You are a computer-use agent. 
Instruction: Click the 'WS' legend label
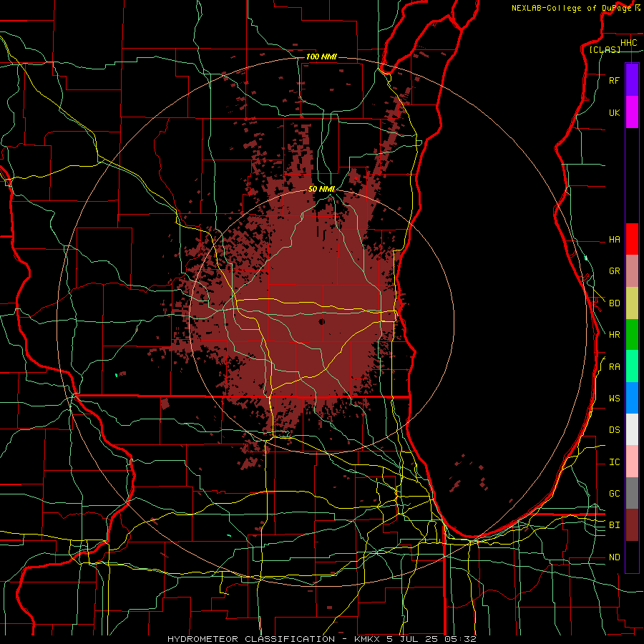coord(614,399)
